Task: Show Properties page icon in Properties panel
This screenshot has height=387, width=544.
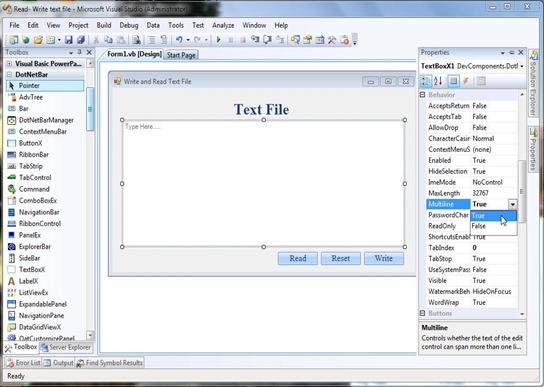Action: pyautogui.click(x=453, y=81)
